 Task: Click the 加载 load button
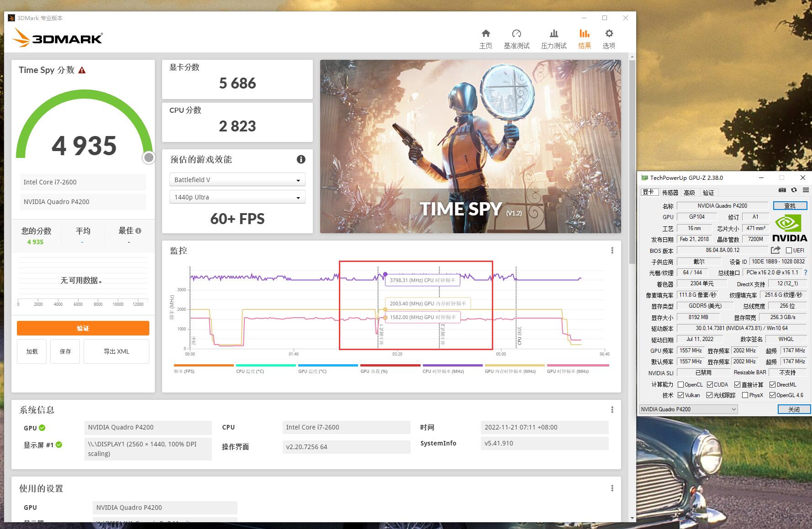coord(32,351)
